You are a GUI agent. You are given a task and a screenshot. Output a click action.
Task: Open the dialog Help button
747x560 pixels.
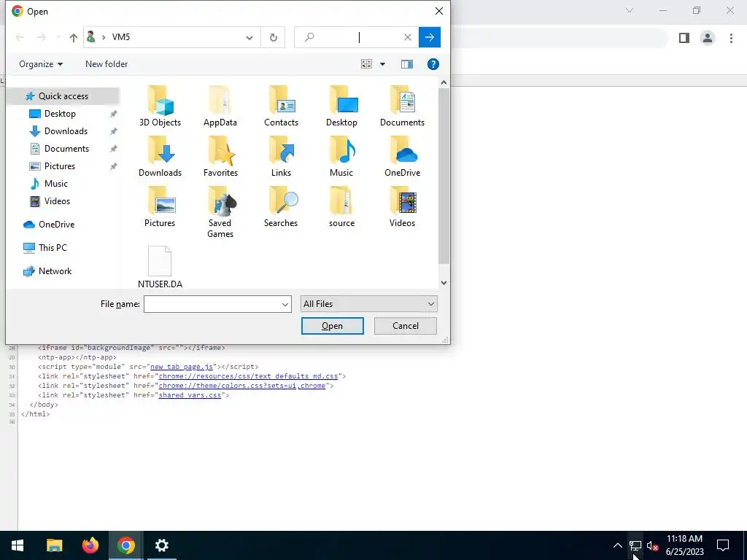coord(433,64)
